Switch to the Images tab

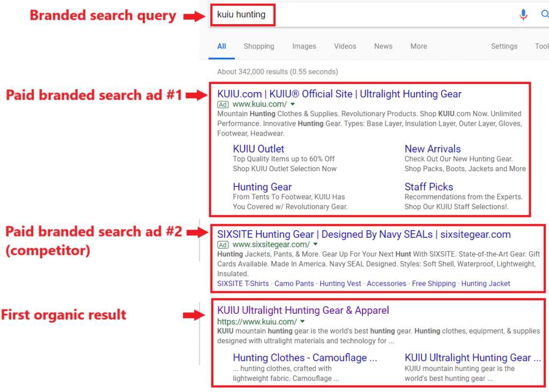click(304, 46)
